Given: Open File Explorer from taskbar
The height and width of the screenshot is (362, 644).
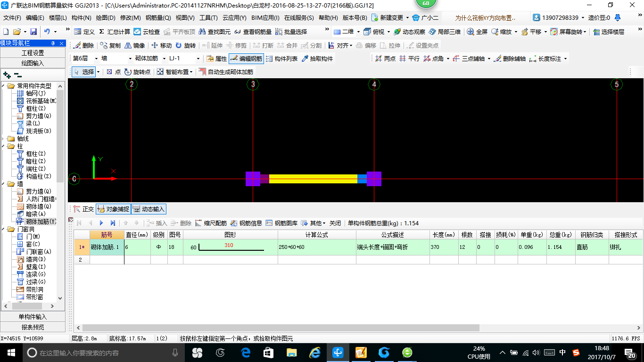Looking at the screenshot, I should 291,353.
